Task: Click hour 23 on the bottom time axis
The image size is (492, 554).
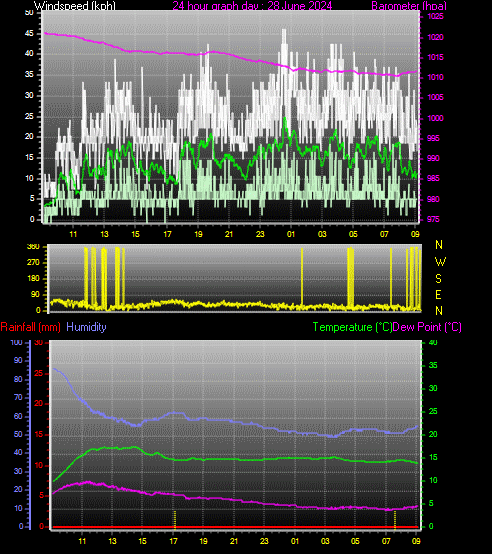Action: point(264,541)
